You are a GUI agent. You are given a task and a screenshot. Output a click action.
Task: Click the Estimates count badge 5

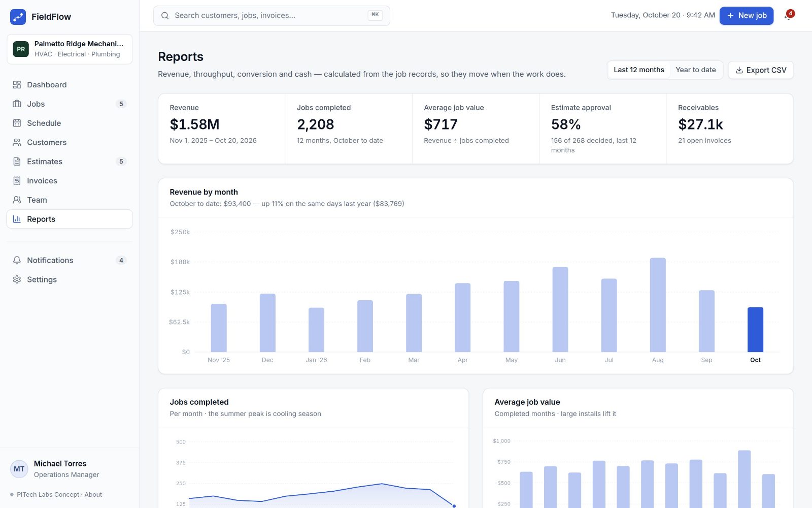tap(121, 162)
